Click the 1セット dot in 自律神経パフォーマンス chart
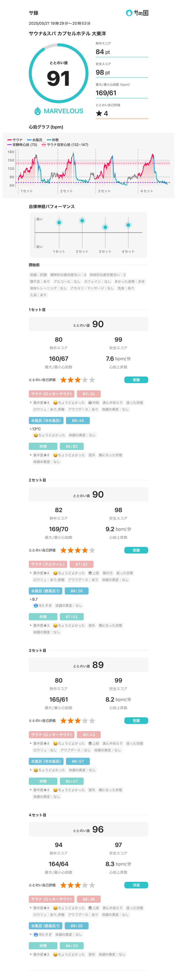 (x=59, y=223)
